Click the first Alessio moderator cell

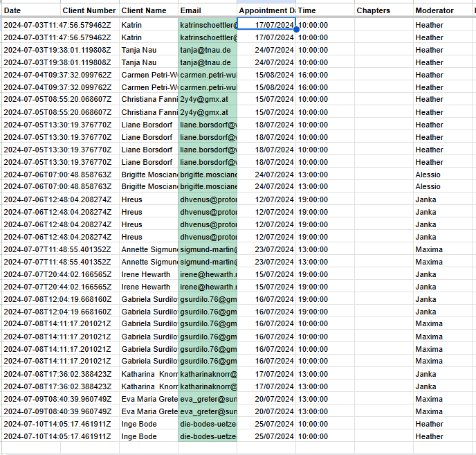pyautogui.click(x=443, y=175)
